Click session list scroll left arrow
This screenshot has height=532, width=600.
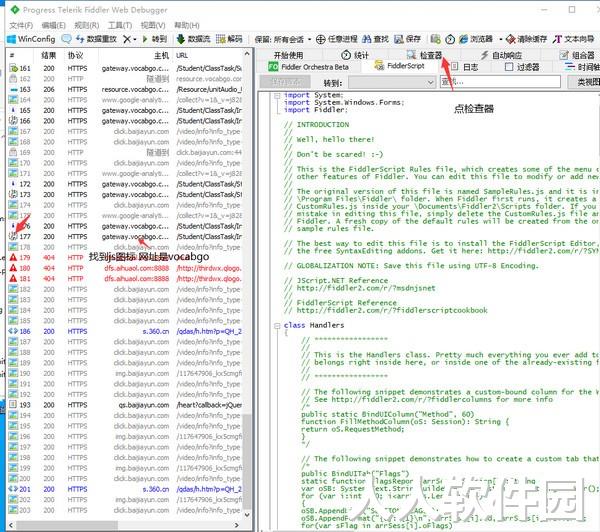11,525
